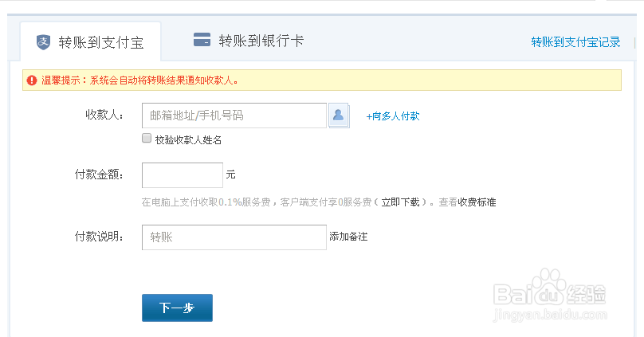Switch to 转账到支付宝 tab

[90, 42]
